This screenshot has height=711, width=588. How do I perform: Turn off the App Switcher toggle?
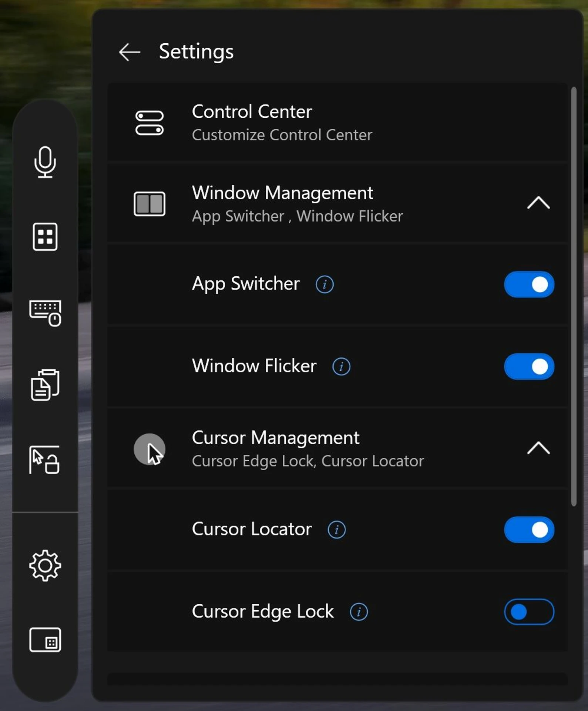tap(529, 284)
